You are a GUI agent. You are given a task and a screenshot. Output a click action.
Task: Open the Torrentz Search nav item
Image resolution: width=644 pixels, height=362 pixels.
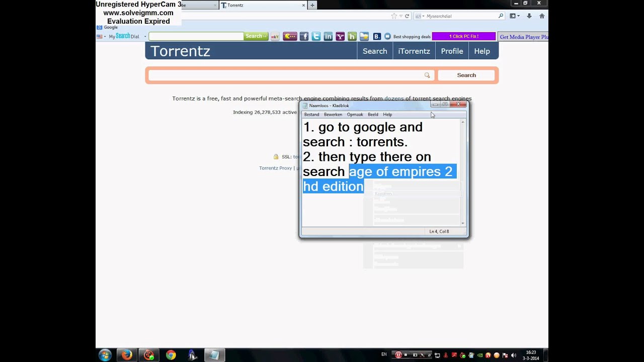pyautogui.click(x=375, y=51)
